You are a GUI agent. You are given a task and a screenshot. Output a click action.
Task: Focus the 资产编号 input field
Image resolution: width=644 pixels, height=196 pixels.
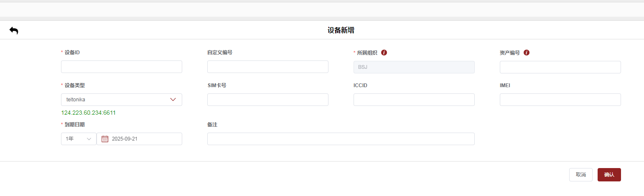click(560, 67)
